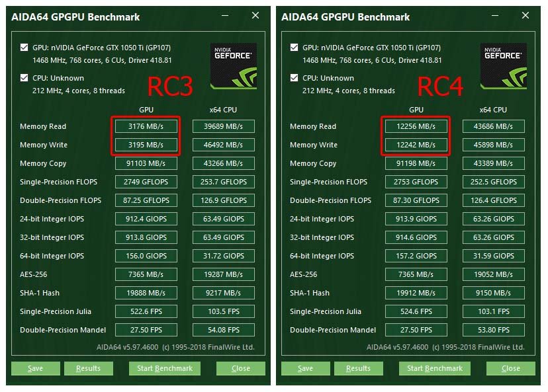Click the 524.6 FPS Julia result
This screenshot has width=548, height=392.
pyautogui.click(x=416, y=311)
